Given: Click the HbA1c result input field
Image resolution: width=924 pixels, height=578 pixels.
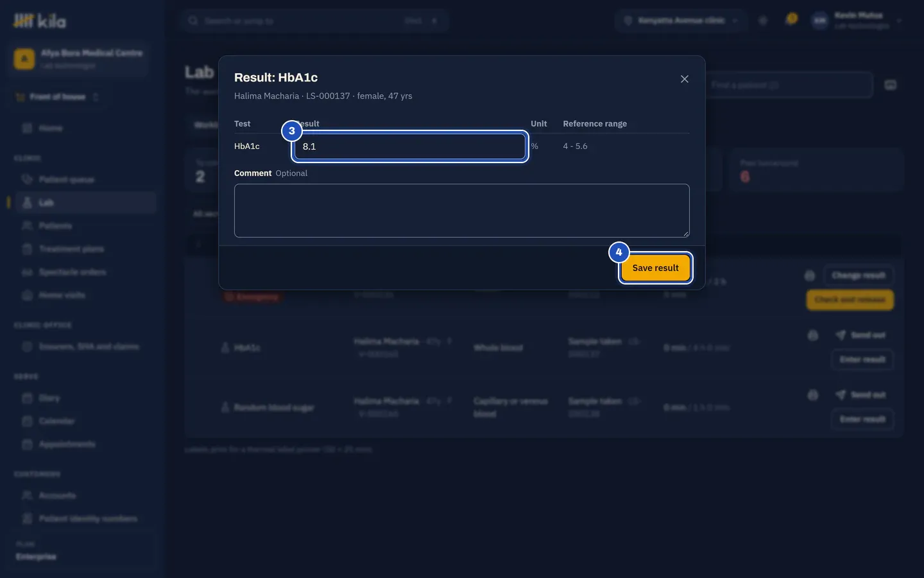Looking at the screenshot, I should [410, 146].
